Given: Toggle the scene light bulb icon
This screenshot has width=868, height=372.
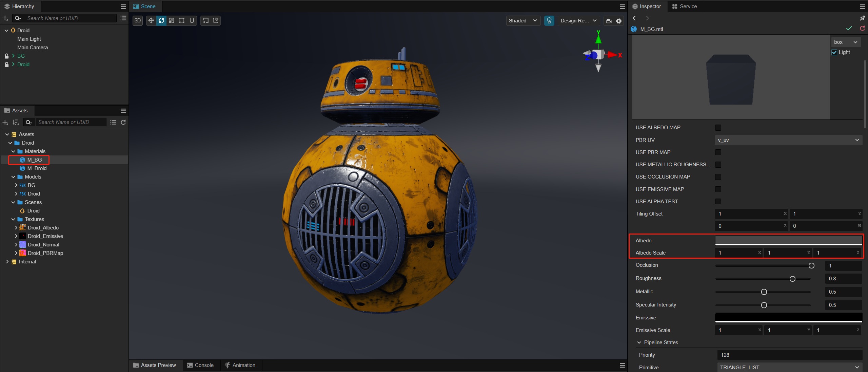Looking at the screenshot, I should (x=549, y=21).
